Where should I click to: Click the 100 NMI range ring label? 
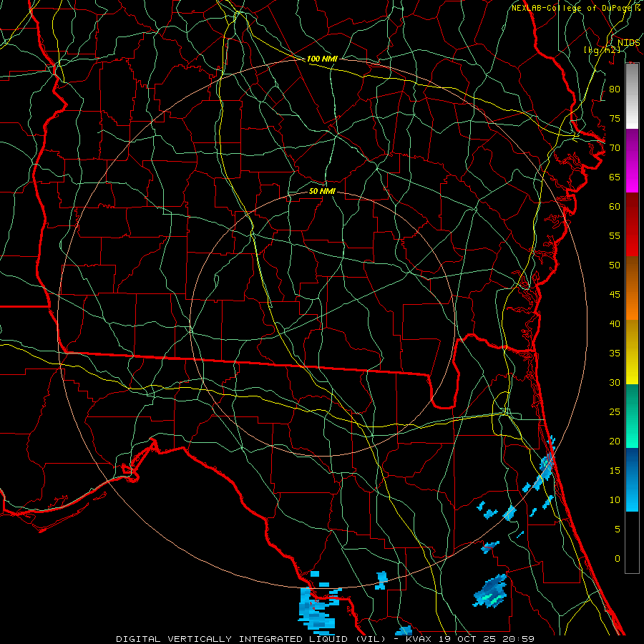click(x=322, y=59)
